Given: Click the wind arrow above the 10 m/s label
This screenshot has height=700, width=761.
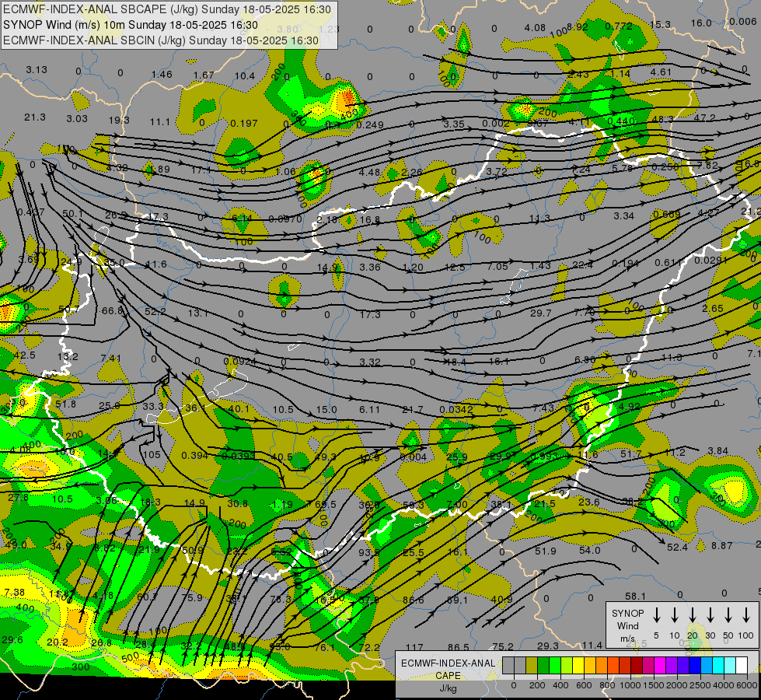Looking at the screenshot, I should 675,614.
